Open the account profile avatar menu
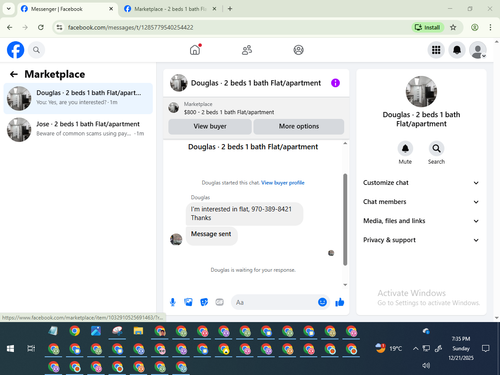This screenshot has height=375, width=500. tap(478, 50)
